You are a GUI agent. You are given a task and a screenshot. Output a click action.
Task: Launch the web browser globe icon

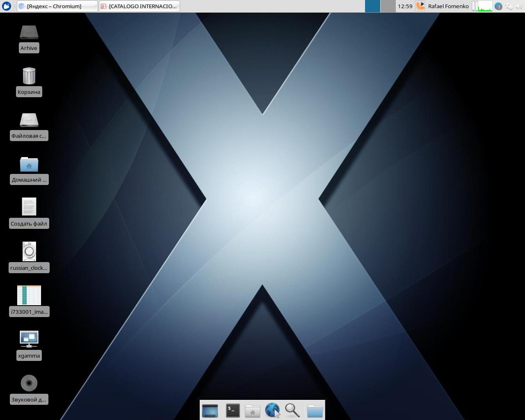coord(272,410)
